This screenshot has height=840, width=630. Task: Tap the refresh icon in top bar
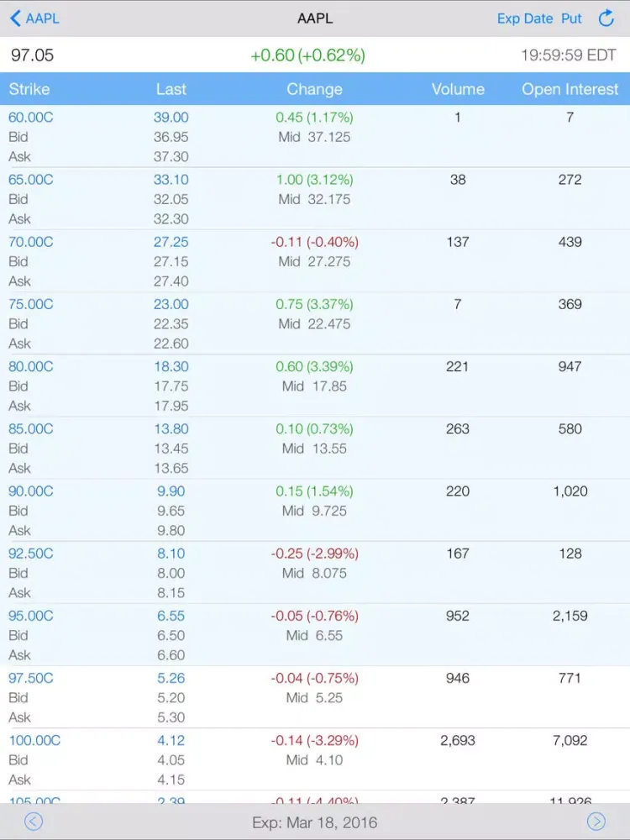point(606,18)
